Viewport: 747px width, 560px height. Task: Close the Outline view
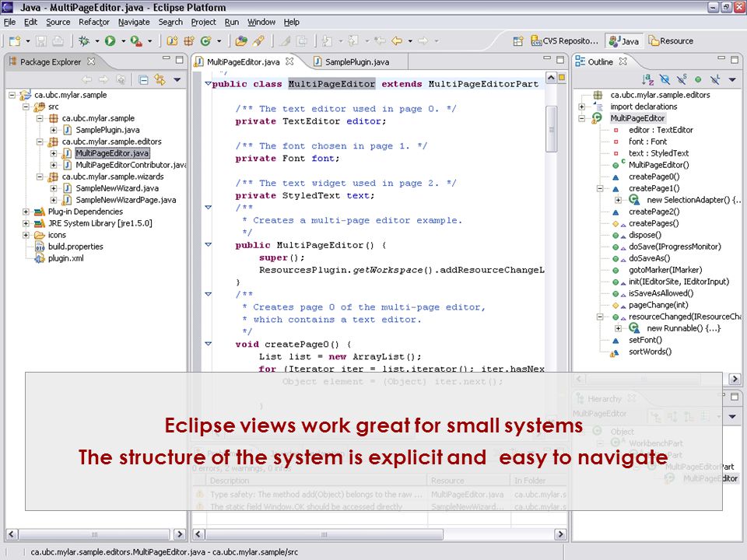pyautogui.click(x=622, y=61)
